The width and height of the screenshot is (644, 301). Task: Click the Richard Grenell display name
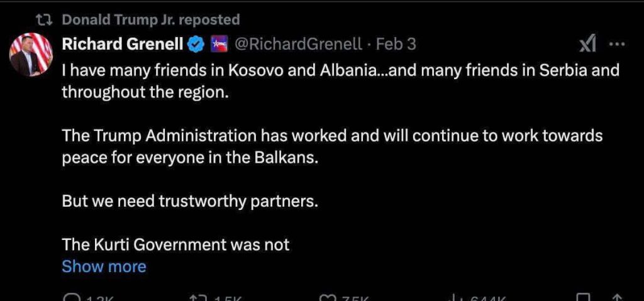point(123,44)
